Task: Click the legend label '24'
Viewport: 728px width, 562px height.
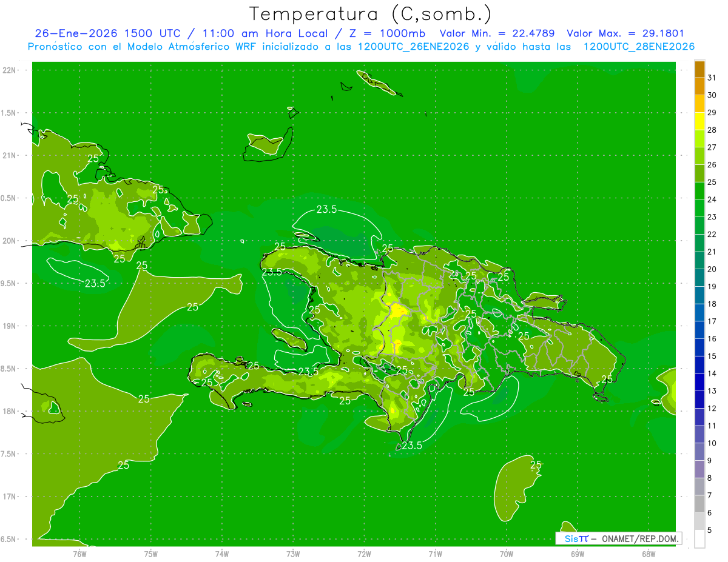Action: pyautogui.click(x=712, y=199)
